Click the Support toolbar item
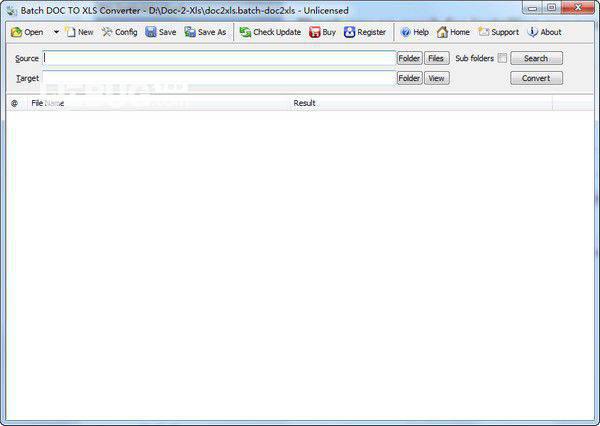 [499, 32]
